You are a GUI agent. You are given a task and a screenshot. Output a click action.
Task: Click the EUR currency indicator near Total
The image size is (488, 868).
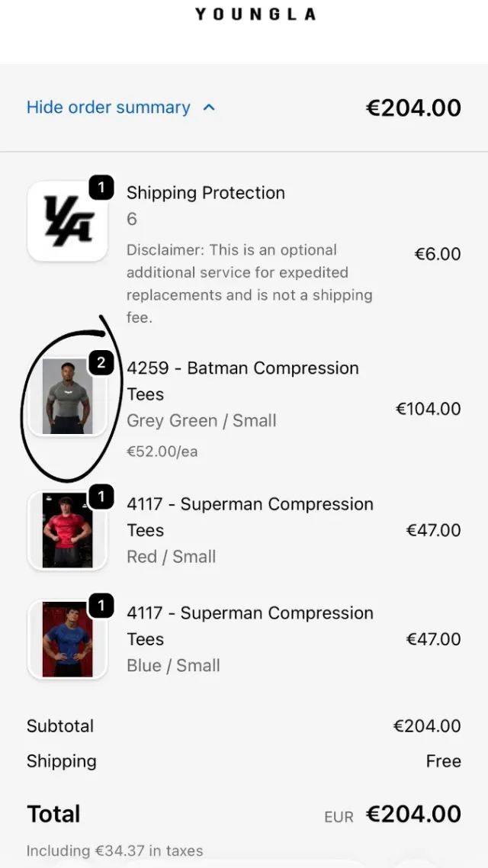[339, 816]
